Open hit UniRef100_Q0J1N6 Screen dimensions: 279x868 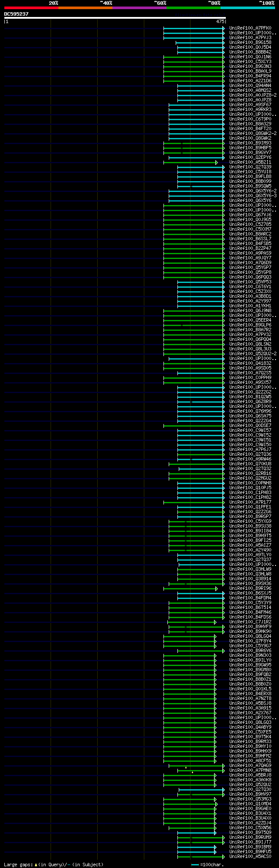click(x=250, y=57)
